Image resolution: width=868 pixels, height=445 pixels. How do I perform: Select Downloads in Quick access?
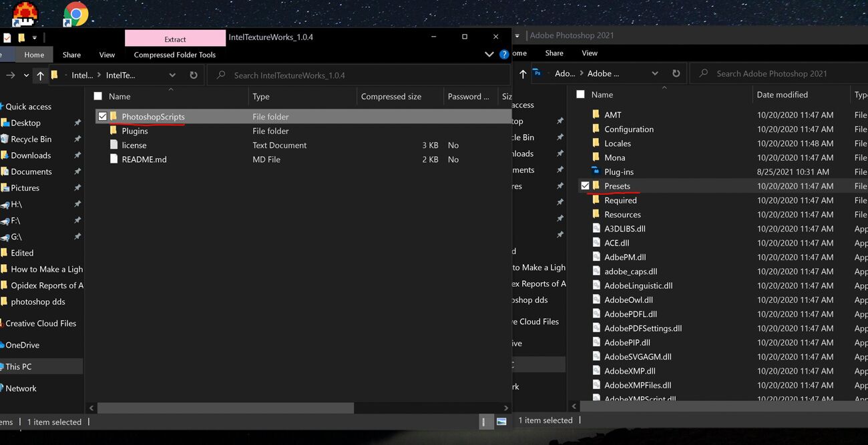(x=31, y=155)
